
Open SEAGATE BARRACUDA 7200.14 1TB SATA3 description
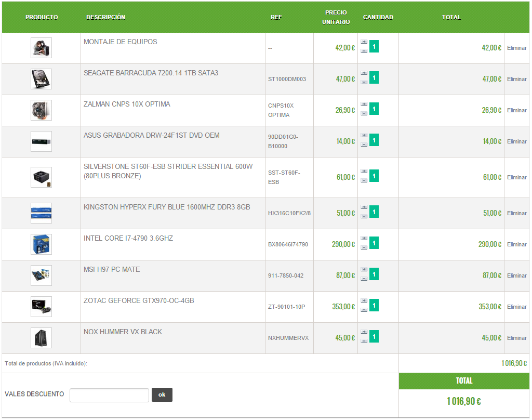(151, 73)
